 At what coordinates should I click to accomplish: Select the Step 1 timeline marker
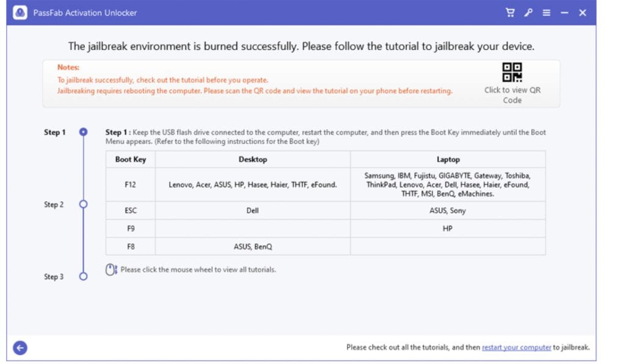tap(83, 132)
